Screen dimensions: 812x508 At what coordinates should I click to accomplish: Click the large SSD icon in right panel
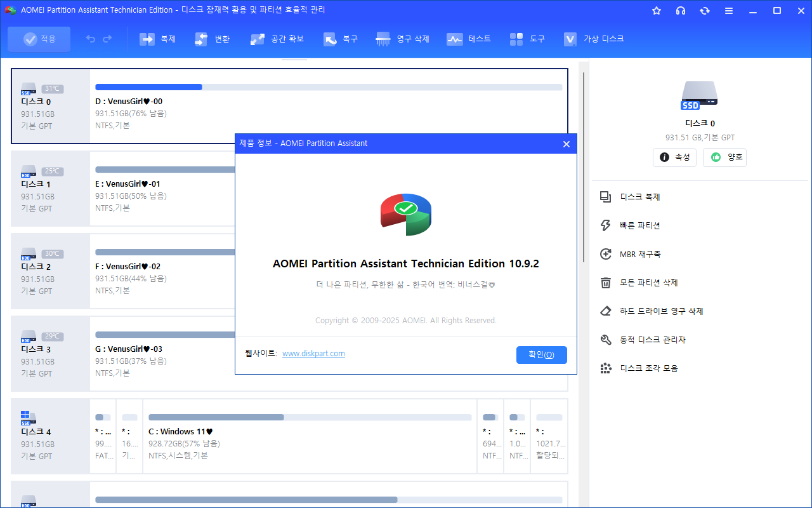pos(700,96)
